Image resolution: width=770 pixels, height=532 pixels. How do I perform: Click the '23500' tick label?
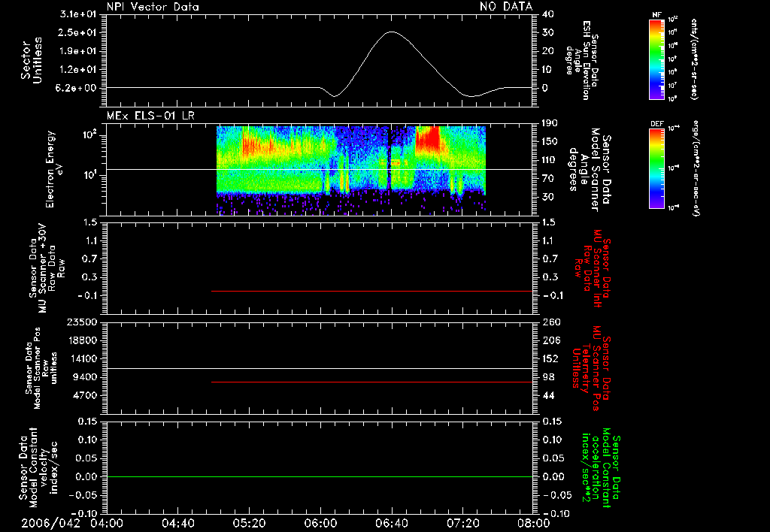pyautogui.click(x=81, y=322)
